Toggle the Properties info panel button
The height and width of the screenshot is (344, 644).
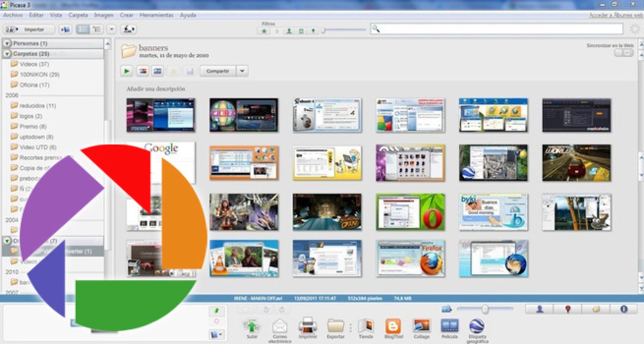point(624,309)
